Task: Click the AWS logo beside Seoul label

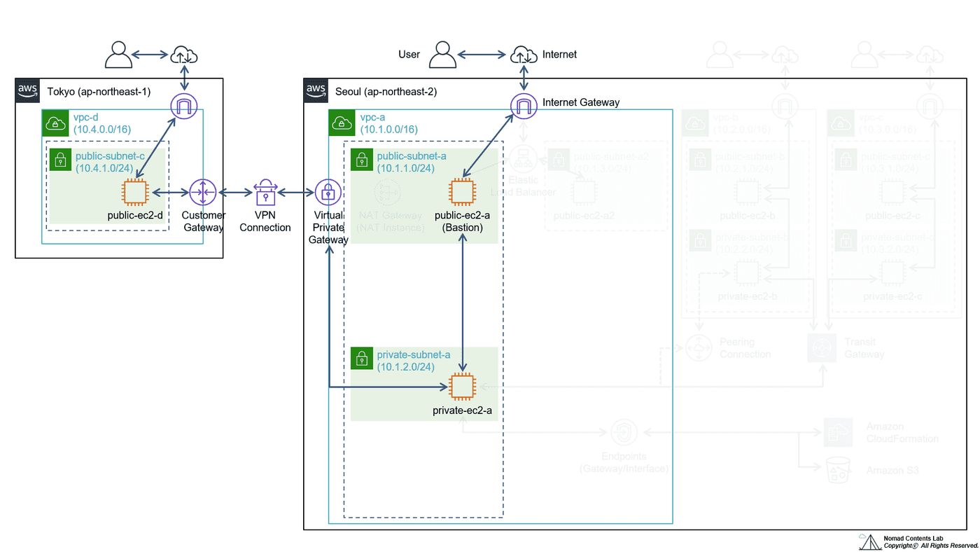Action: [x=316, y=90]
